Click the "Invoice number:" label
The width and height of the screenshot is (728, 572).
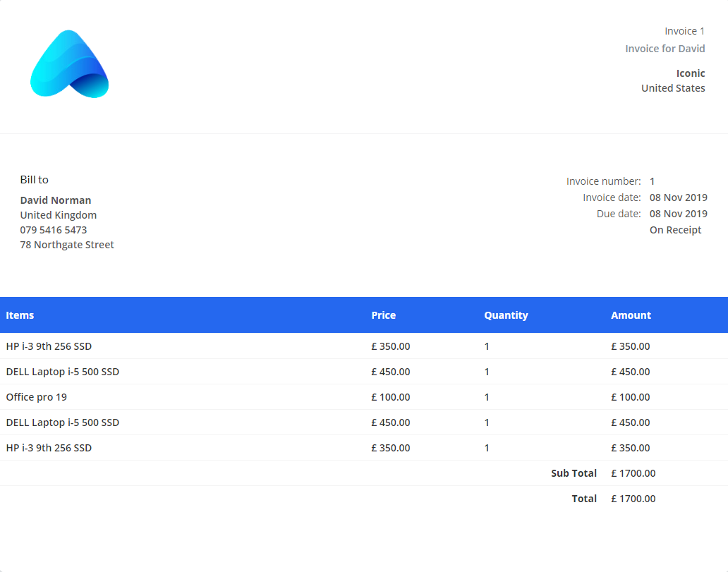(603, 181)
